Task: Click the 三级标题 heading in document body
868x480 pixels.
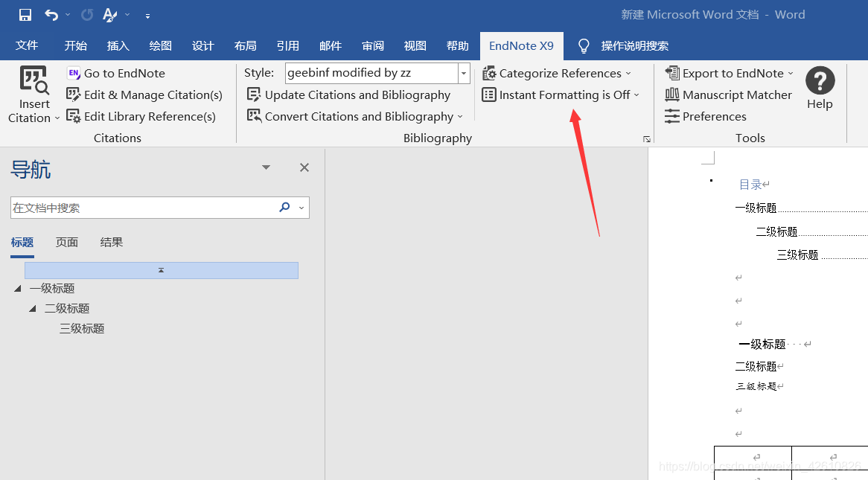Action: (x=756, y=386)
